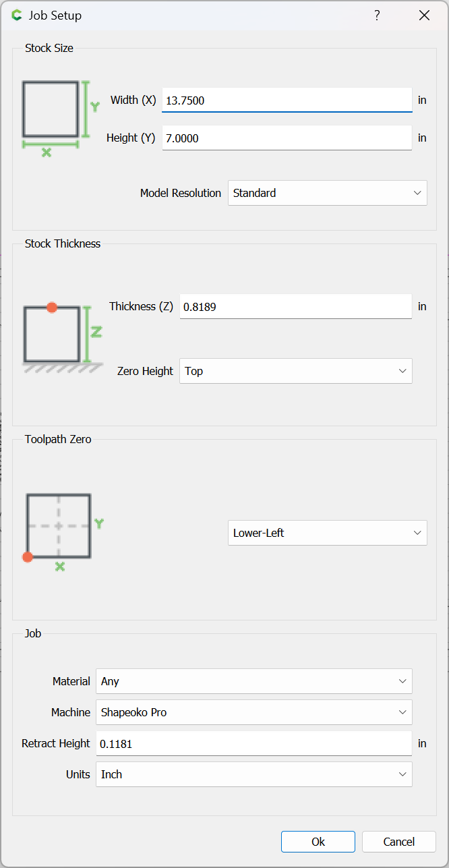The image size is (449, 868).
Task: Open the Units dropdown
Action: point(253,774)
